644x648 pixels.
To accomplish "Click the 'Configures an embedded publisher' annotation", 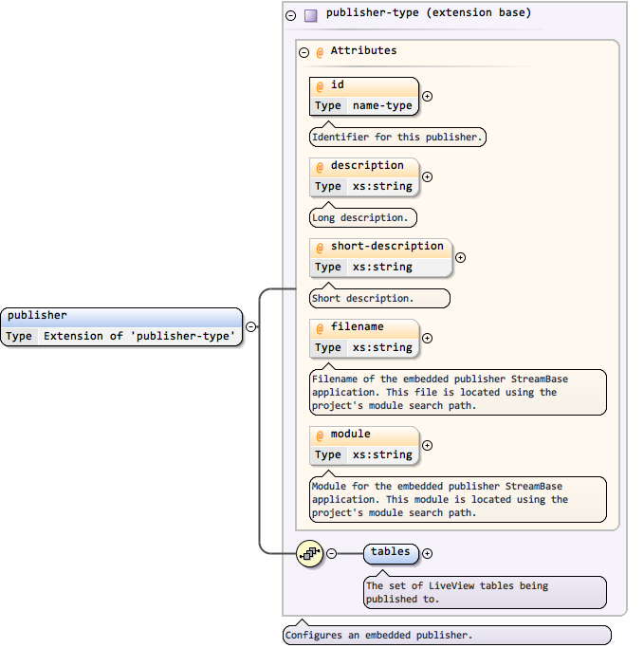I will point(447,635).
